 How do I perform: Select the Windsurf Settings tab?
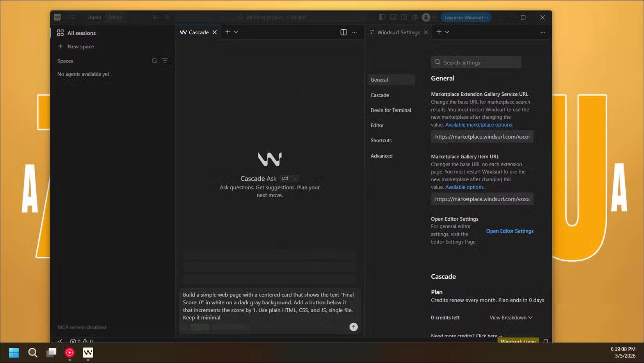click(x=398, y=32)
